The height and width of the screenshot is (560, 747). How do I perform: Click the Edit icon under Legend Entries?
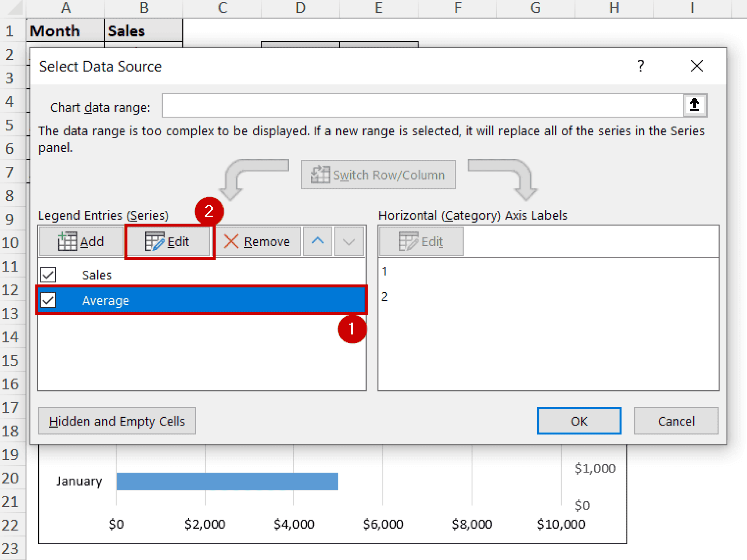(x=155, y=241)
